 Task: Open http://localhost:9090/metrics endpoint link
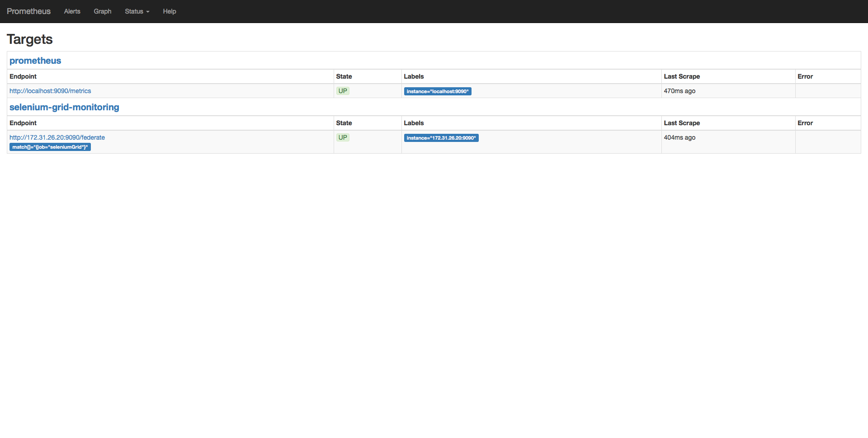[x=50, y=91]
